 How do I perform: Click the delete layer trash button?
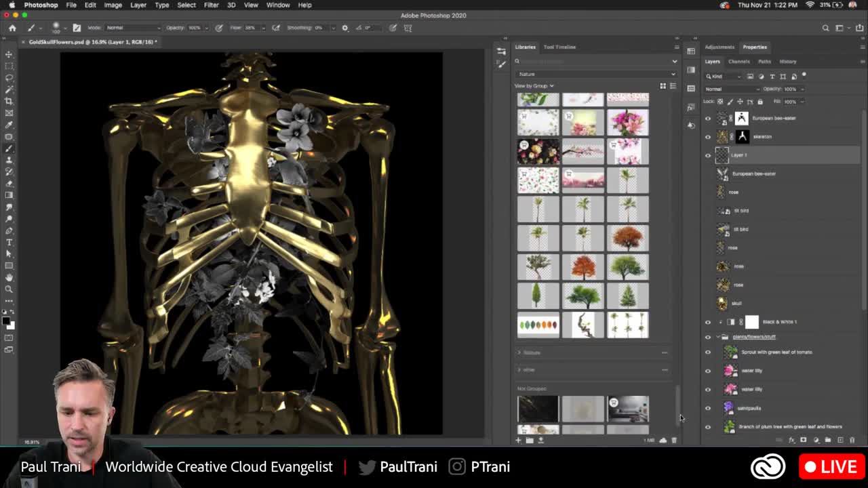tap(852, 440)
